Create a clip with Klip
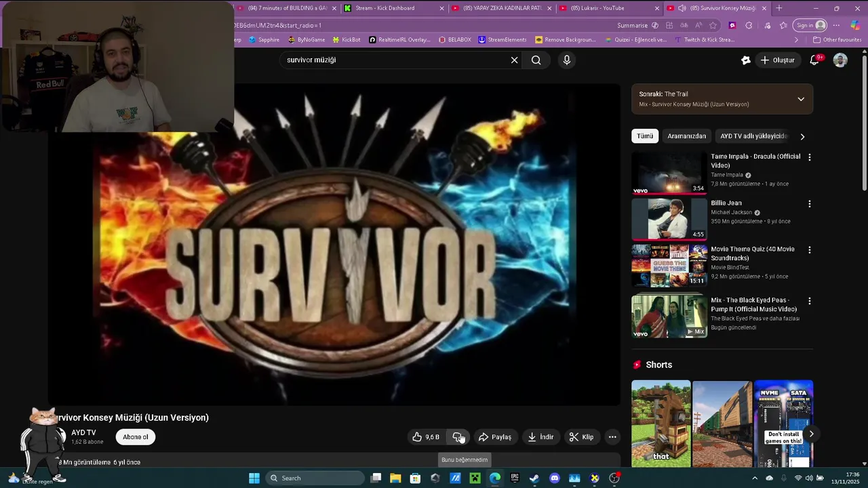This screenshot has width=868, height=488. click(x=581, y=437)
